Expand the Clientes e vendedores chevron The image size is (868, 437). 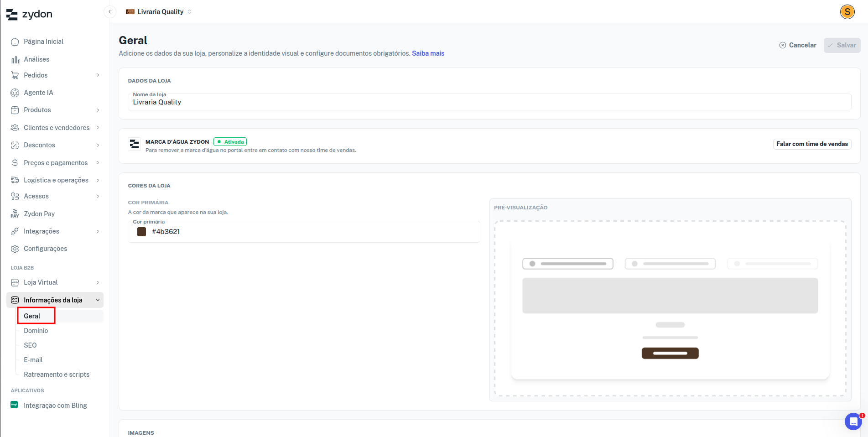(98, 128)
